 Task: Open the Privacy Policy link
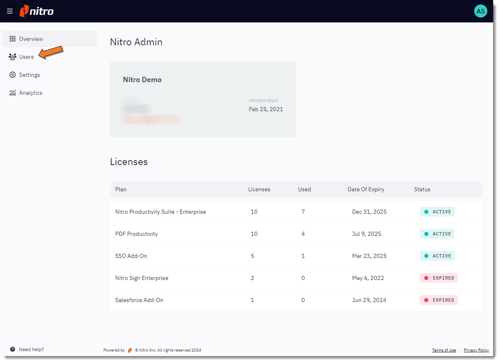click(476, 350)
